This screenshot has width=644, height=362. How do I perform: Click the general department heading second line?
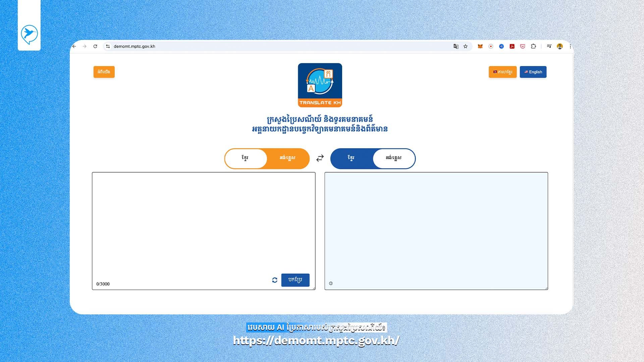[x=320, y=129]
